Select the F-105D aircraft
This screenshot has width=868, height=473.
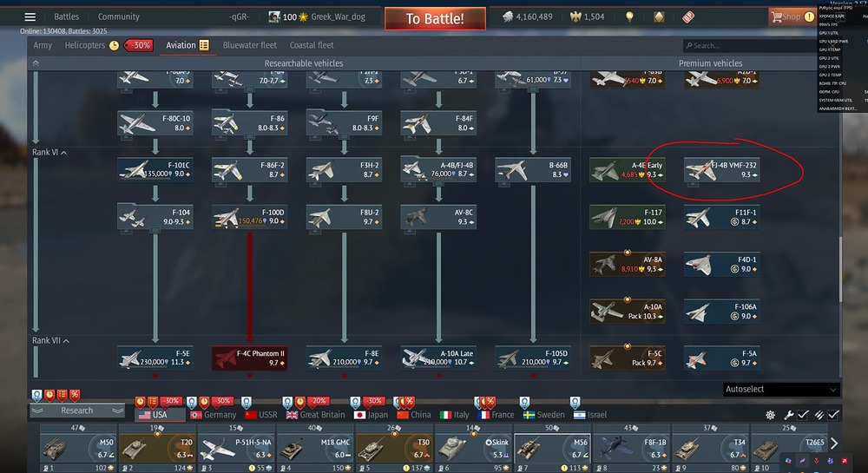tap(533, 358)
